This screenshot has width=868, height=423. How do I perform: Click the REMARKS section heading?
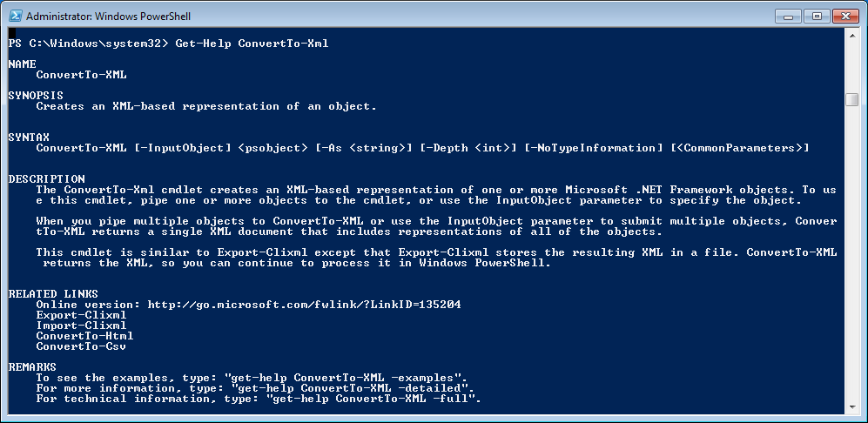(x=32, y=366)
